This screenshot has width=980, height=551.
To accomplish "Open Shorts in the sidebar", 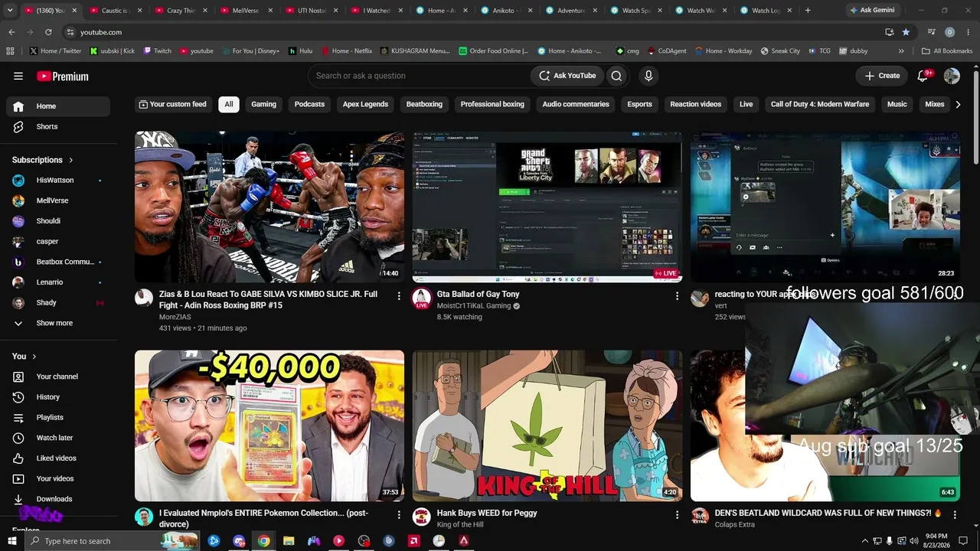I will click(58, 127).
